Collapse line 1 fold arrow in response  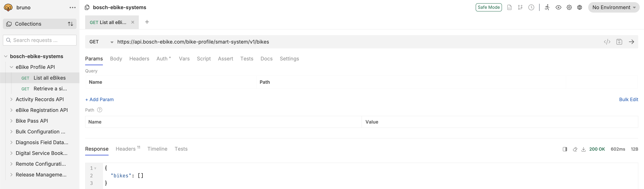point(95,168)
